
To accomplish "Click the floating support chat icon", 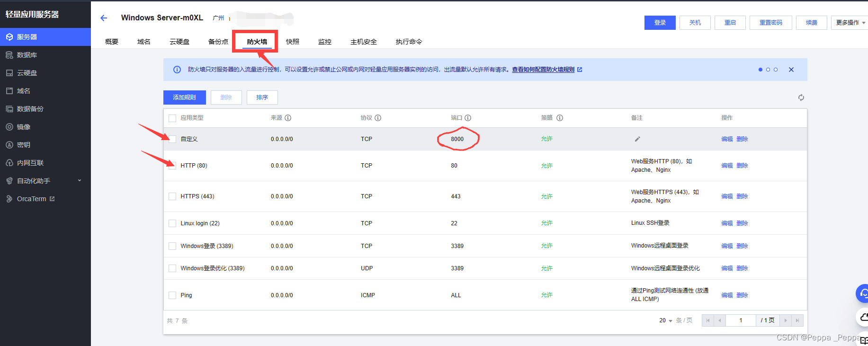I will [x=862, y=293].
